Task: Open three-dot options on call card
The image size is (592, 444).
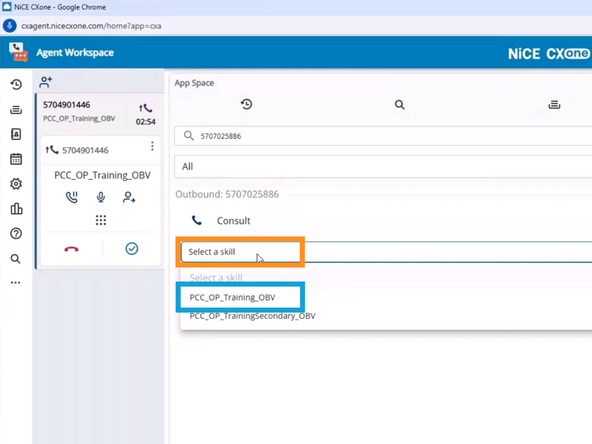Action: click(152, 146)
